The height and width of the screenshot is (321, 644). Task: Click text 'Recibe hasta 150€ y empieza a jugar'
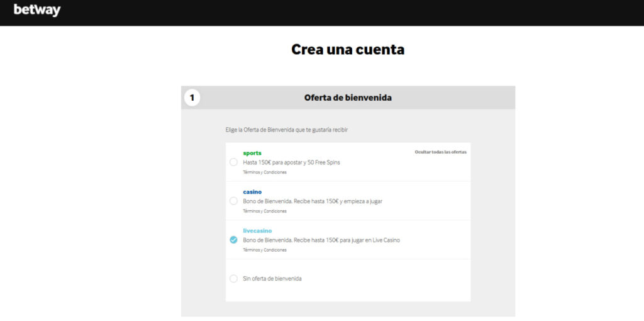tap(338, 201)
